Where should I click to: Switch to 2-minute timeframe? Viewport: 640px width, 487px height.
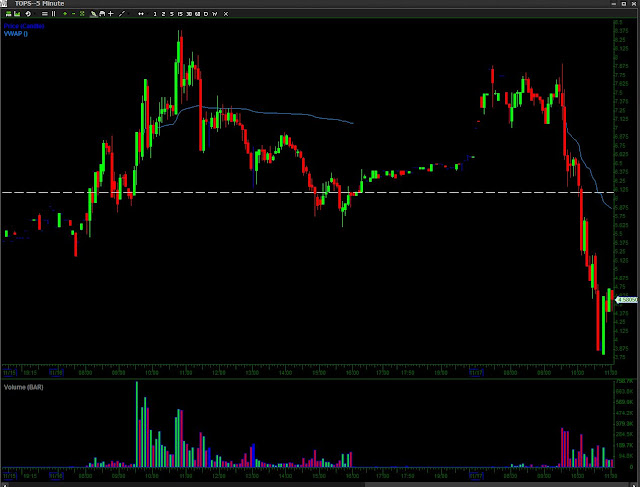[x=163, y=14]
